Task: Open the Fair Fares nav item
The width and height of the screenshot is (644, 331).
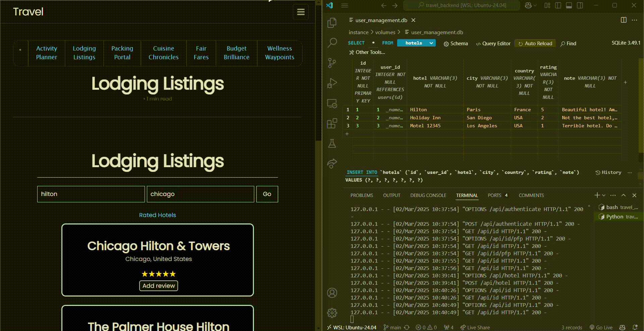Action: click(x=201, y=53)
